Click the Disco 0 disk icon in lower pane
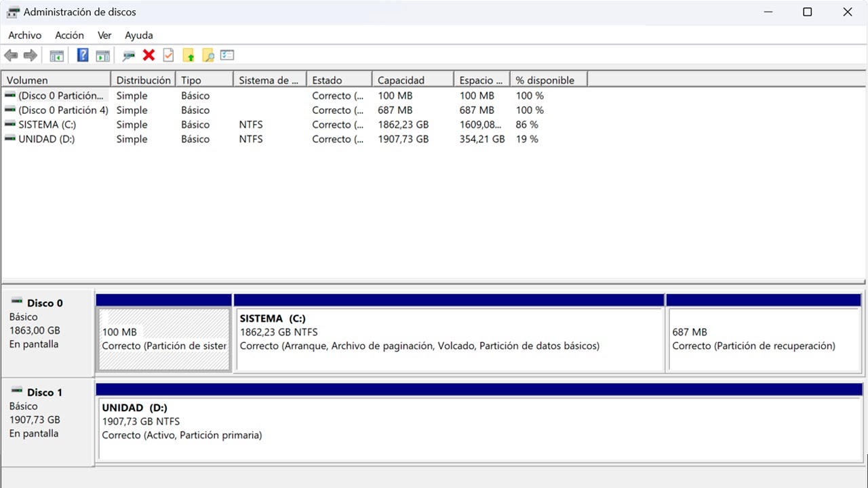 (16, 302)
